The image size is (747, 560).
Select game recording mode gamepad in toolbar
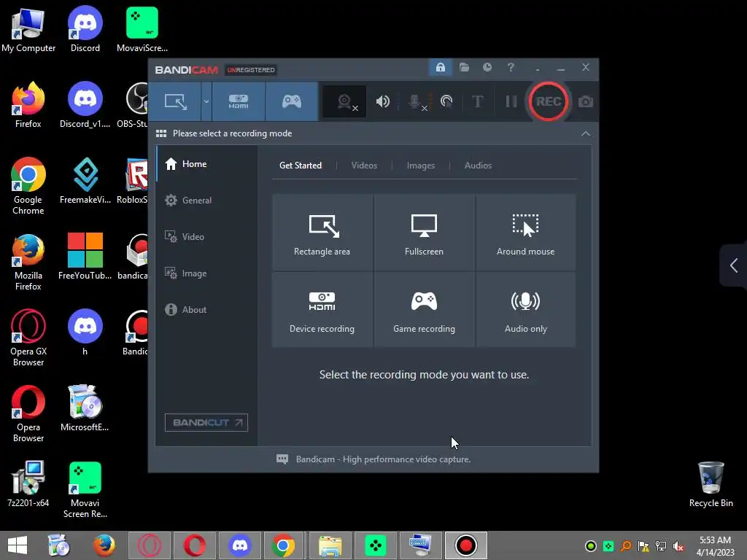(x=292, y=101)
